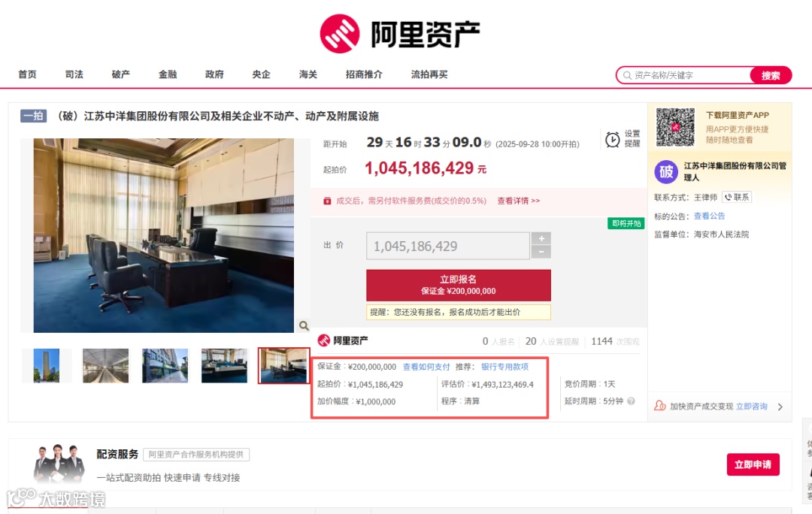
Task: Click the 1144 次围观 view counter
Action: (615, 342)
